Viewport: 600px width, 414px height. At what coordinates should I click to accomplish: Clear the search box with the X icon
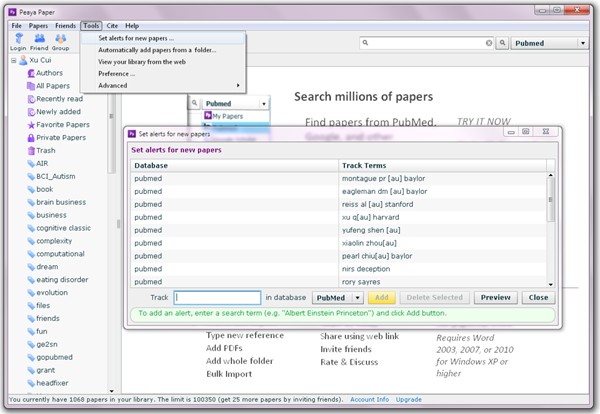[x=489, y=43]
